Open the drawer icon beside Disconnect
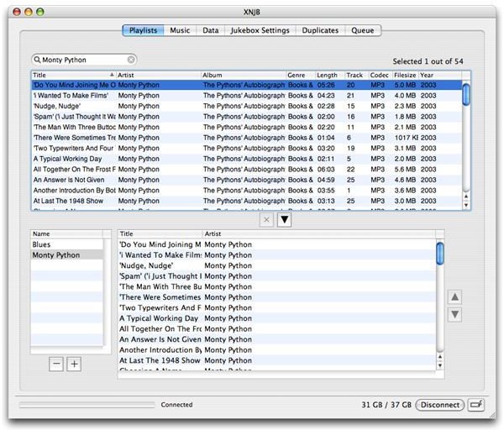 pos(476,405)
